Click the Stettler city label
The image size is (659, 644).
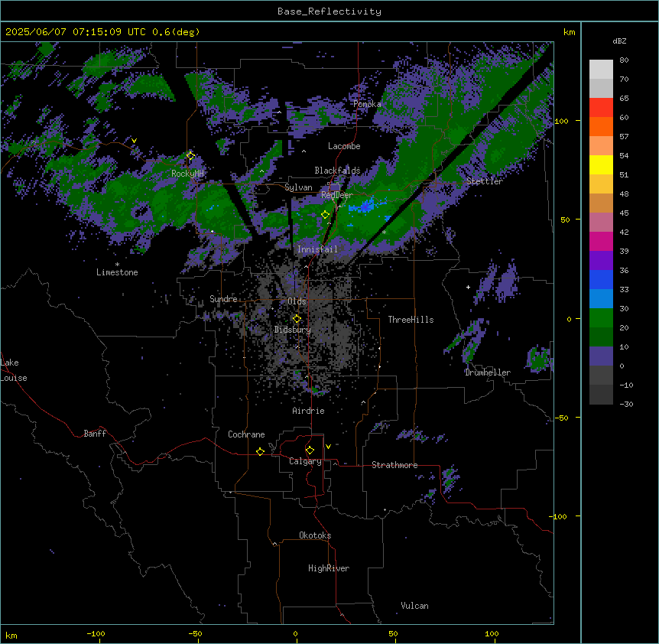point(485,181)
